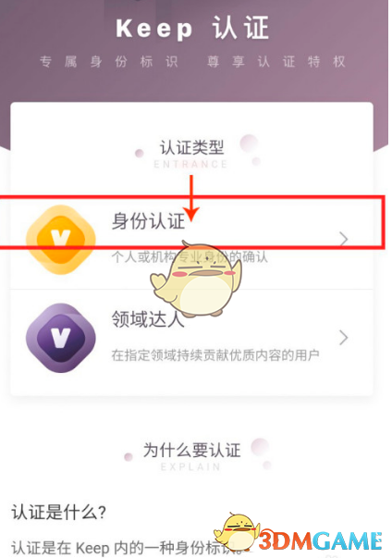Open the chevron next to 领域达人
The width and height of the screenshot is (392, 558).
tap(343, 338)
